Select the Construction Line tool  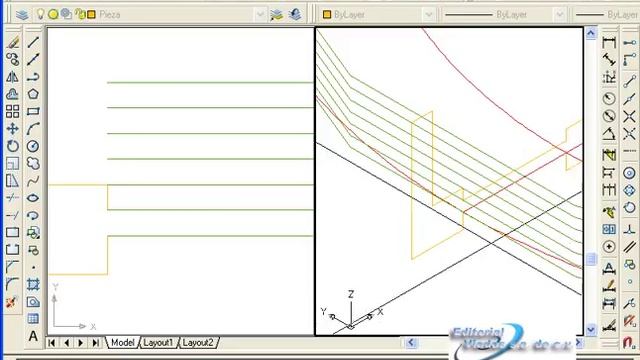point(33,60)
